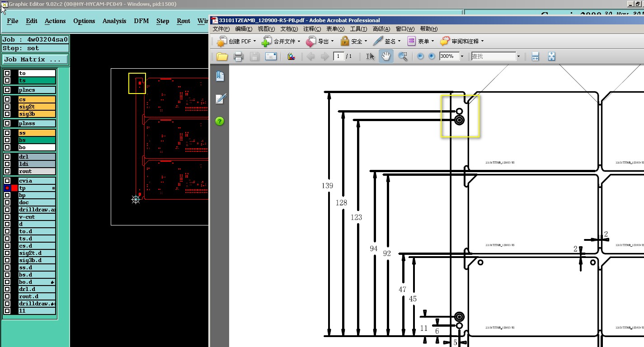Click the Forms (表单) toolbar icon
644x347 pixels.
[x=411, y=42]
